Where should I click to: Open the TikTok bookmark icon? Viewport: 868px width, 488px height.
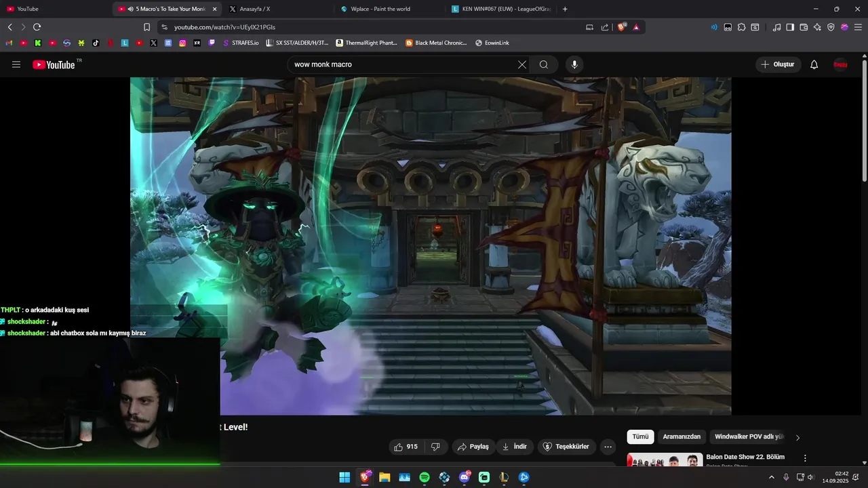click(x=96, y=43)
